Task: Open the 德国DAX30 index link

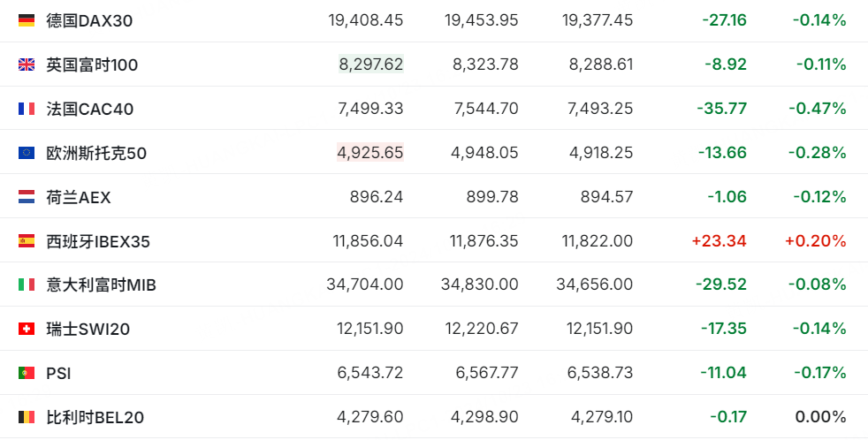Action: pyautogui.click(x=89, y=21)
